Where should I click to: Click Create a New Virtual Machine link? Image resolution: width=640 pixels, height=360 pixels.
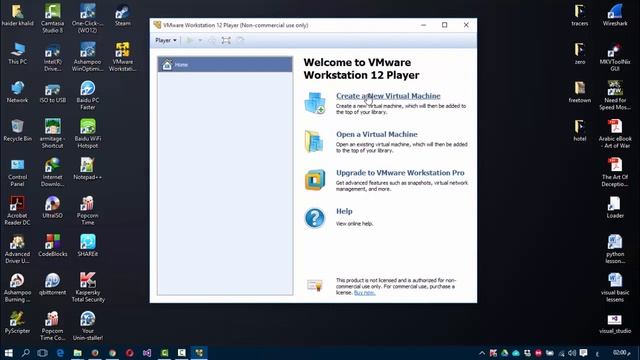click(x=388, y=96)
